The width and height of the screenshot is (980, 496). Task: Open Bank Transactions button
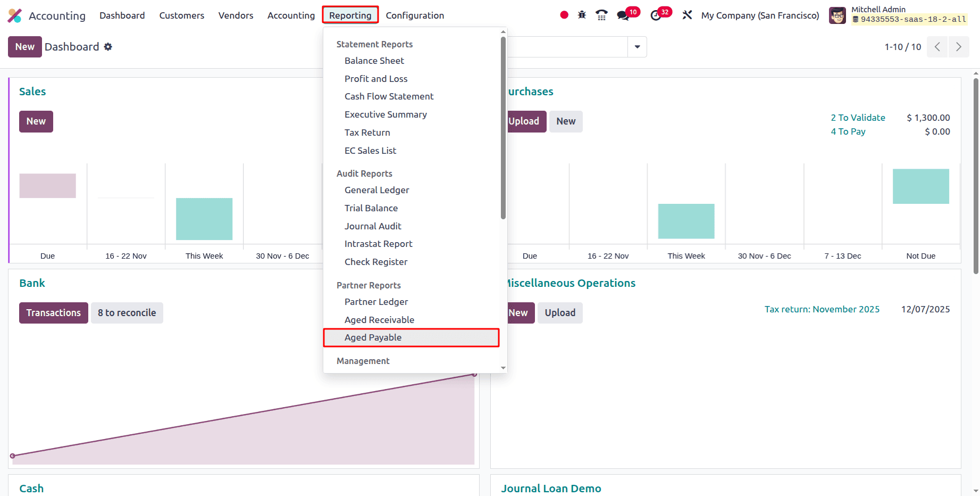54,313
